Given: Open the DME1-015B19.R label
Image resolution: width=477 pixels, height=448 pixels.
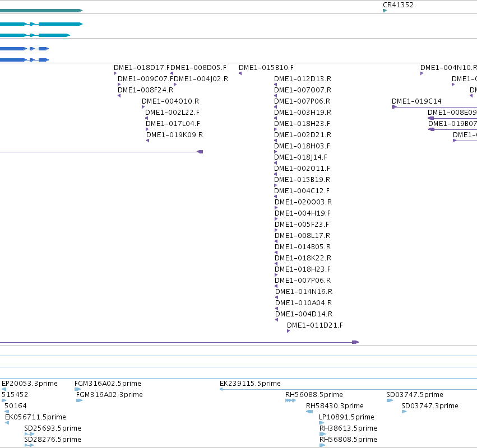Looking at the screenshot, I should click(302, 180).
